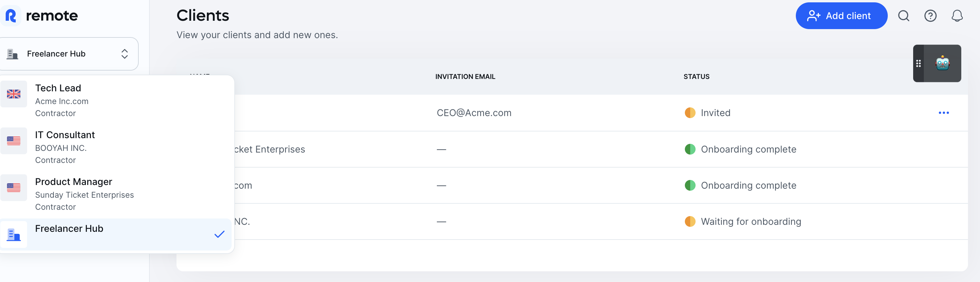Sort by the Status column header
The height and width of the screenshot is (282, 980).
[696, 77]
